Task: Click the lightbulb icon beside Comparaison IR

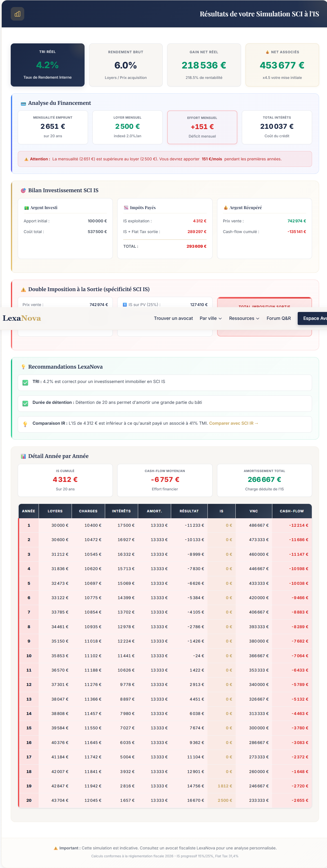Action: point(25,424)
